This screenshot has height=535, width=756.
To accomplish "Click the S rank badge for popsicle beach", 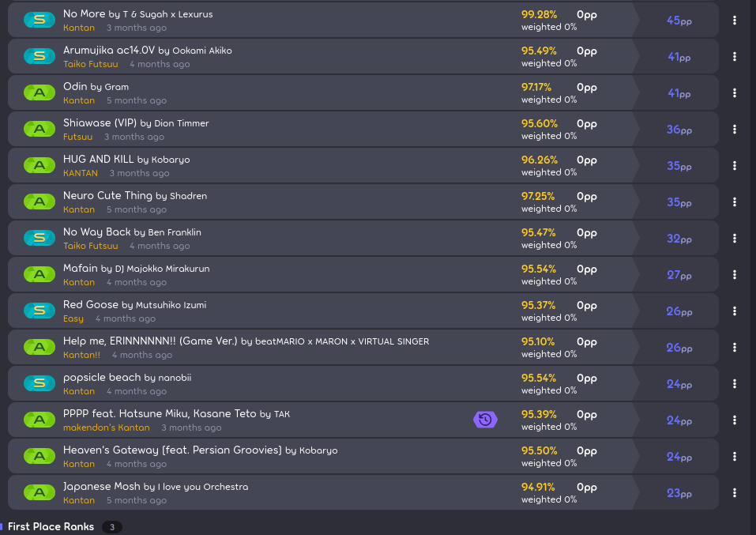I will coord(39,384).
